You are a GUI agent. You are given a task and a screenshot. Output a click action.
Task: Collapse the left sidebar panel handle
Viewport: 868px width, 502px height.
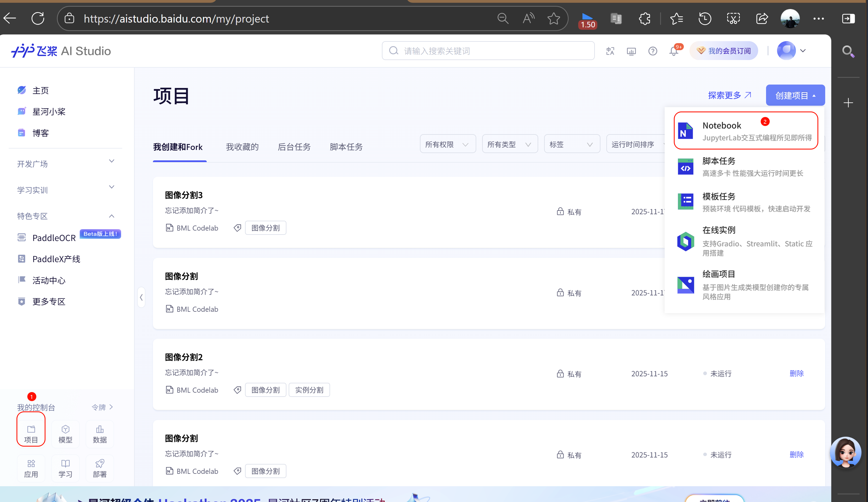tap(141, 297)
